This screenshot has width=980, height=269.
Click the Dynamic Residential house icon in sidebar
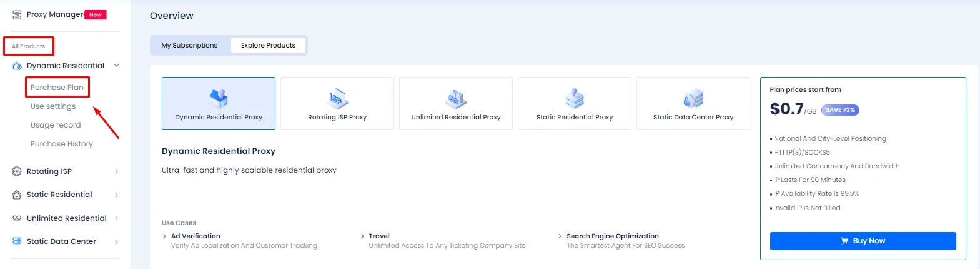click(x=17, y=66)
